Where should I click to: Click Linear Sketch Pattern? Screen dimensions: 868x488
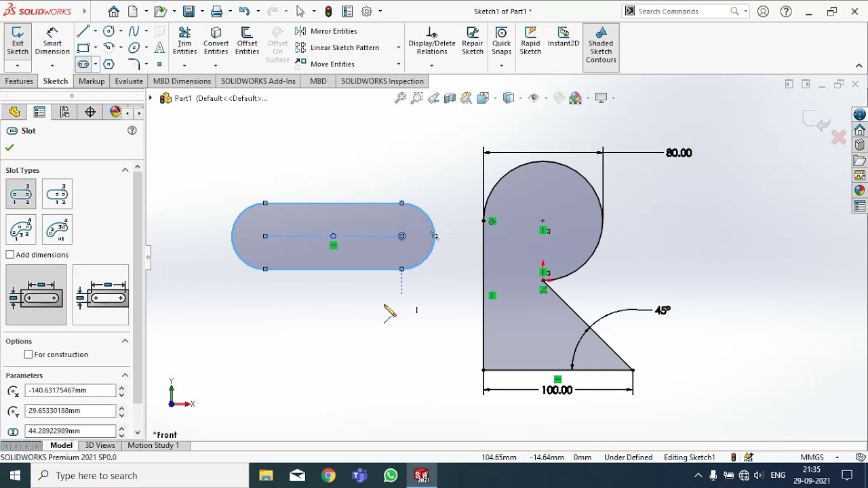(x=338, y=47)
